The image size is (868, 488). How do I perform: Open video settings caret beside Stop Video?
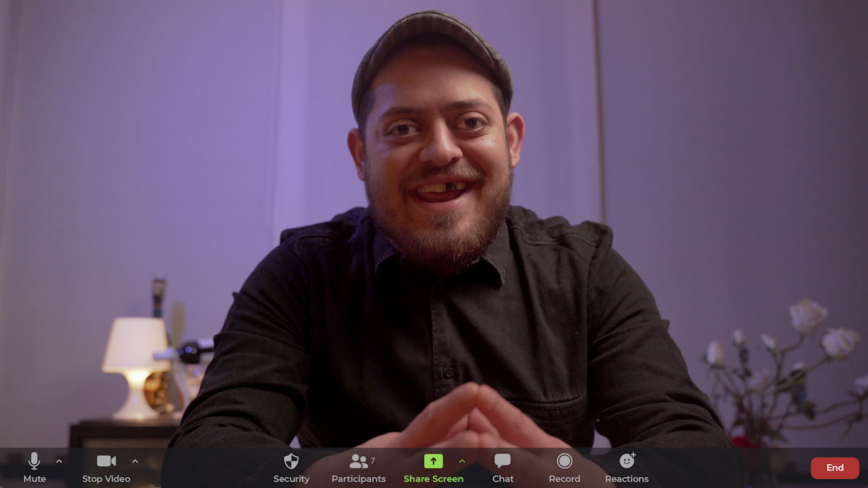tap(135, 461)
